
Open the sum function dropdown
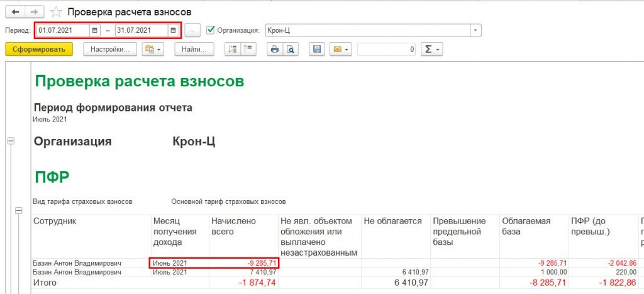[x=431, y=49]
